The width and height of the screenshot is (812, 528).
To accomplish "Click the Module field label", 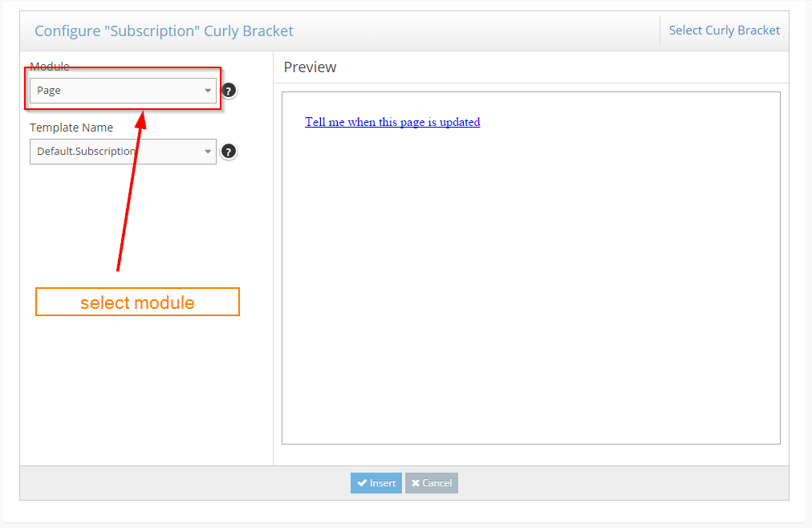I will pos(50,66).
